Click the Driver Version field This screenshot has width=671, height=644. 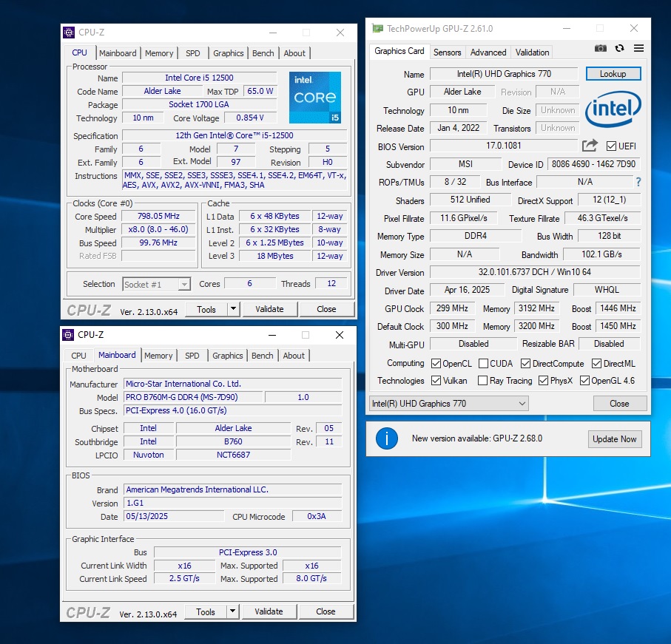[535, 272]
